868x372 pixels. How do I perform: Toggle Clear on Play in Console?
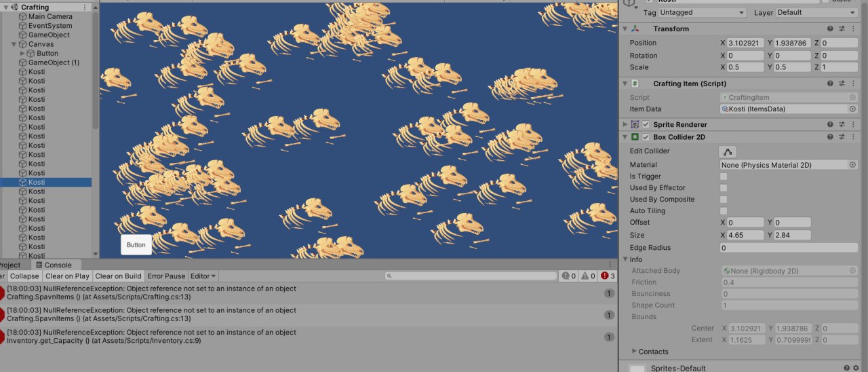(x=67, y=276)
